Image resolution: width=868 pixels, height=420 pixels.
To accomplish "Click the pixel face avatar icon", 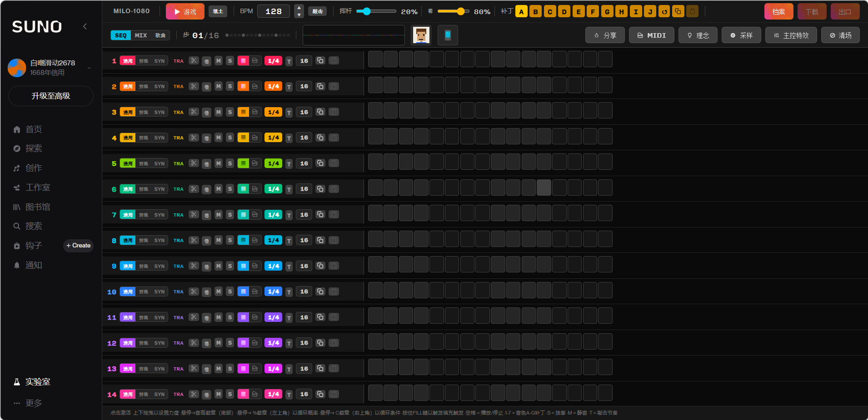I will pos(421,35).
